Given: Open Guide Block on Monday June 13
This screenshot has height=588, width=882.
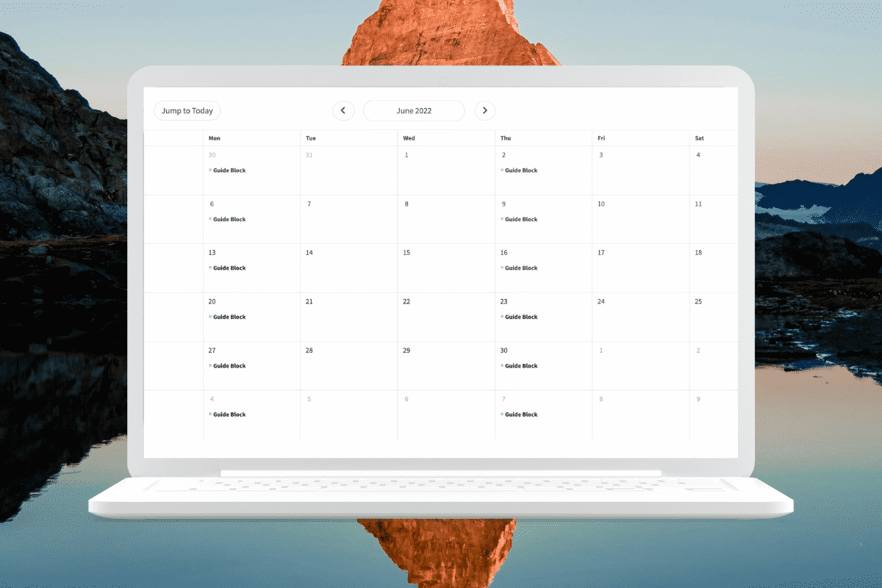Looking at the screenshot, I should point(228,268).
